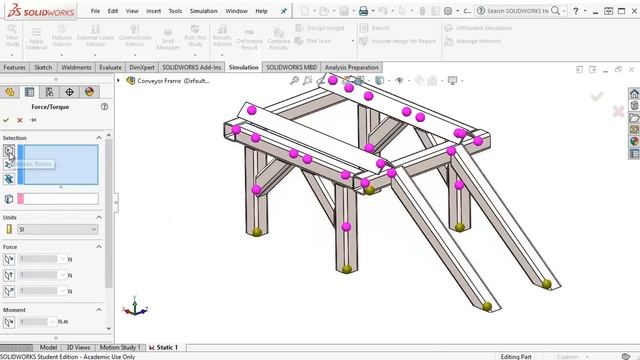Toggle the first moment direction component
Screen dimensions: 640x360
[9, 322]
